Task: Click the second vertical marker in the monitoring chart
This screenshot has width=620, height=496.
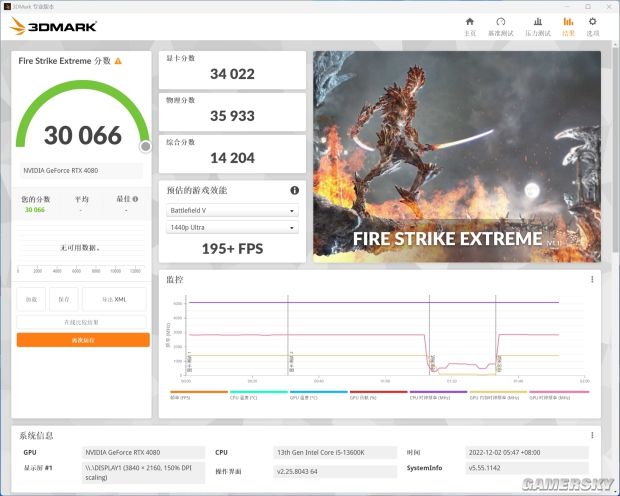Action: click(x=288, y=335)
